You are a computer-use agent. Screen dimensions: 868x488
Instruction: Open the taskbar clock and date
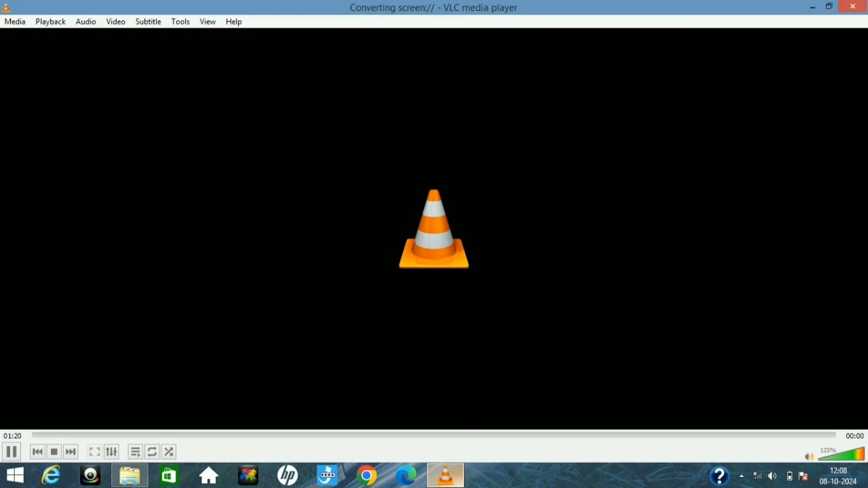(x=839, y=476)
